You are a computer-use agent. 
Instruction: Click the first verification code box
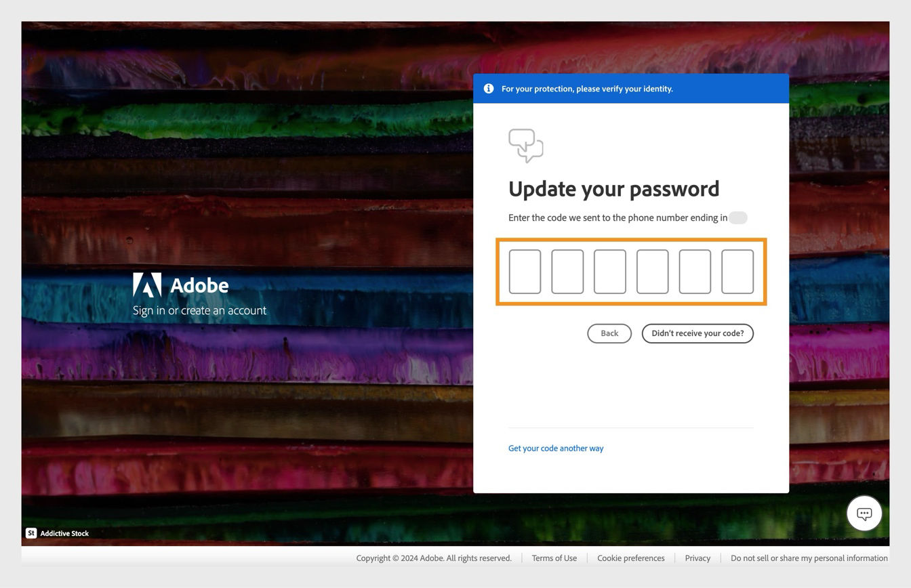click(525, 271)
